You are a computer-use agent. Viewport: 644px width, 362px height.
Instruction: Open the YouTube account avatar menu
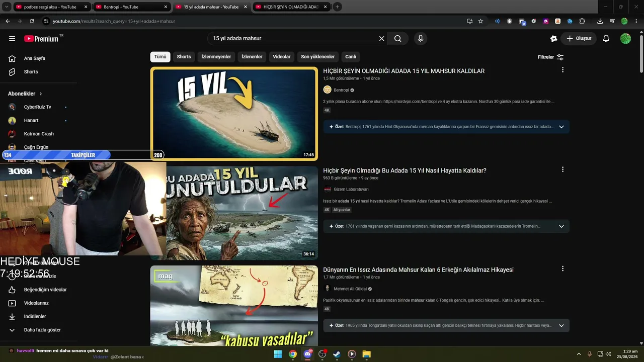point(625,39)
